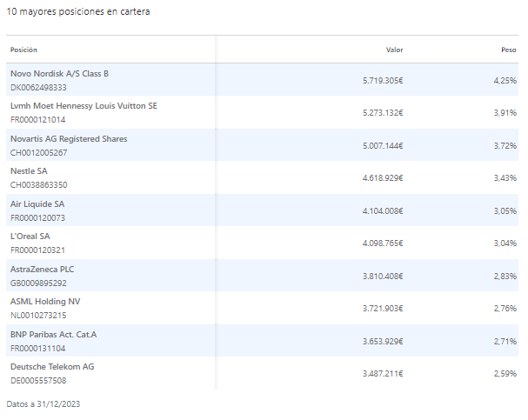Select Lvmh Moet Hennessy Louis Vuitton SE
528x420 pixels.
(x=84, y=106)
